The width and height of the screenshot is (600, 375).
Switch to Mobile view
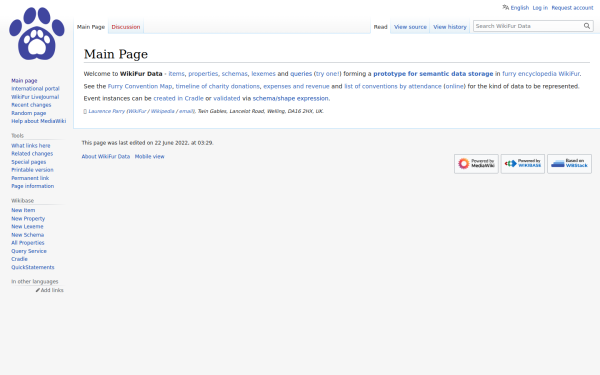pos(149,157)
